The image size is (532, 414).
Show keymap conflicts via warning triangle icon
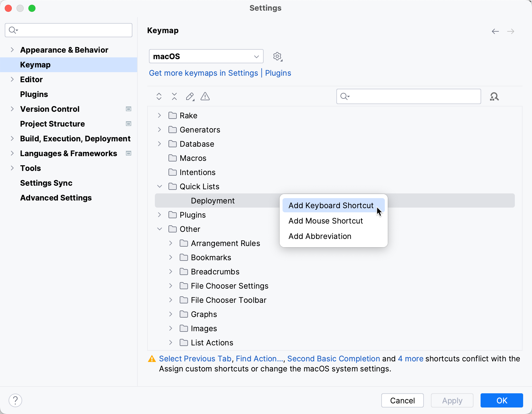tap(205, 96)
